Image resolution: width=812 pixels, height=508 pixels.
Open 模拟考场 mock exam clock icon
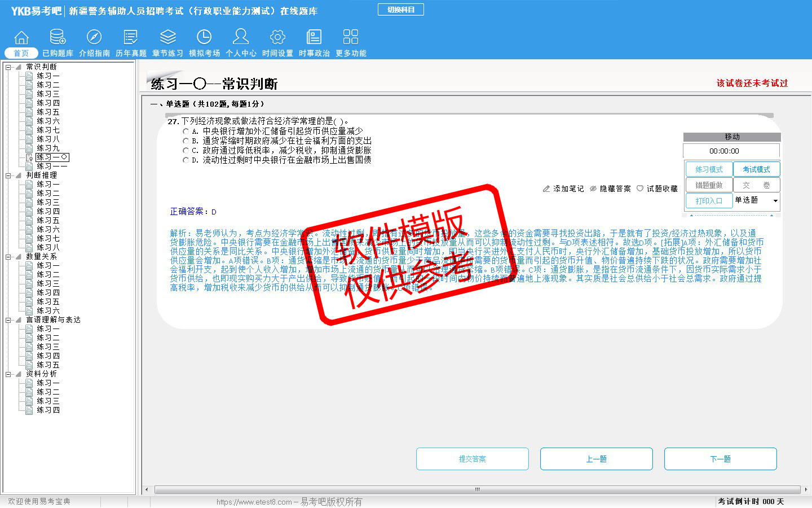(x=204, y=38)
